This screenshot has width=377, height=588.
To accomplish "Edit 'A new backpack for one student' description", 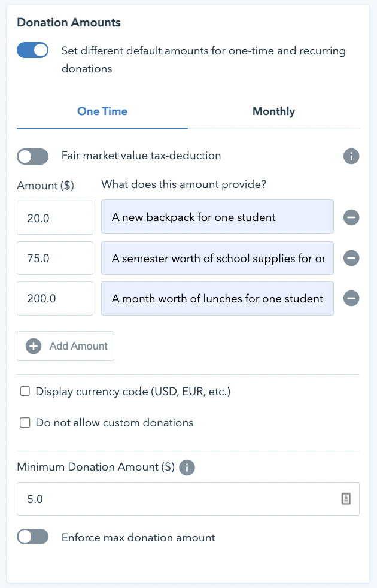I will pos(217,217).
